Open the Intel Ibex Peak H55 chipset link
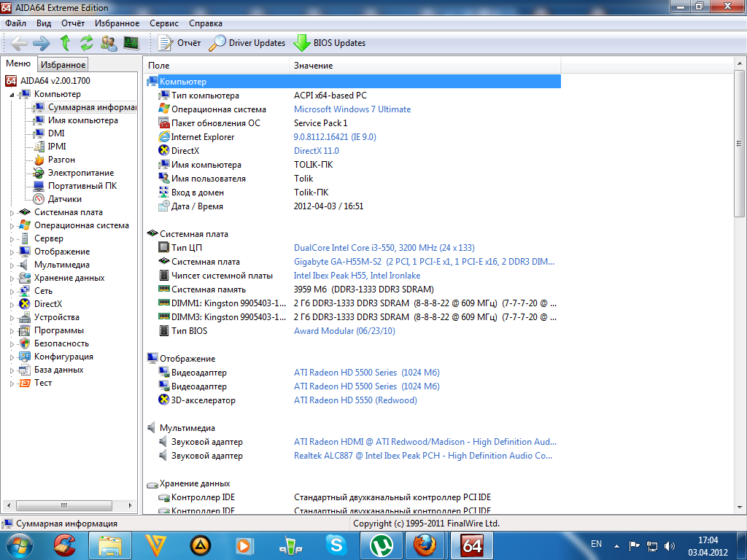The width and height of the screenshot is (747, 560). tap(357, 275)
